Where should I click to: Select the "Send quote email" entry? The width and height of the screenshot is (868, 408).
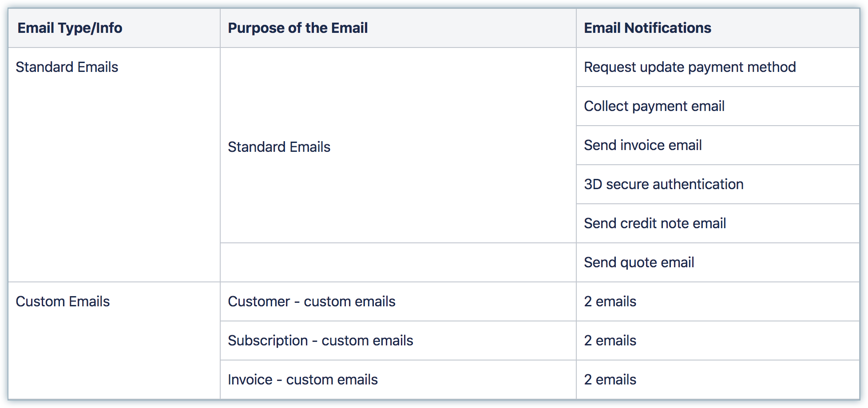point(639,262)
